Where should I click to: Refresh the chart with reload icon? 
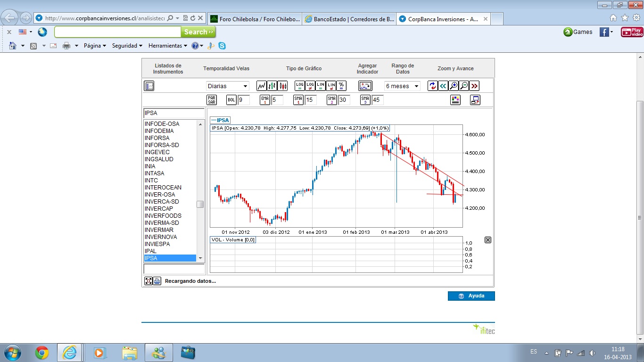432,86
